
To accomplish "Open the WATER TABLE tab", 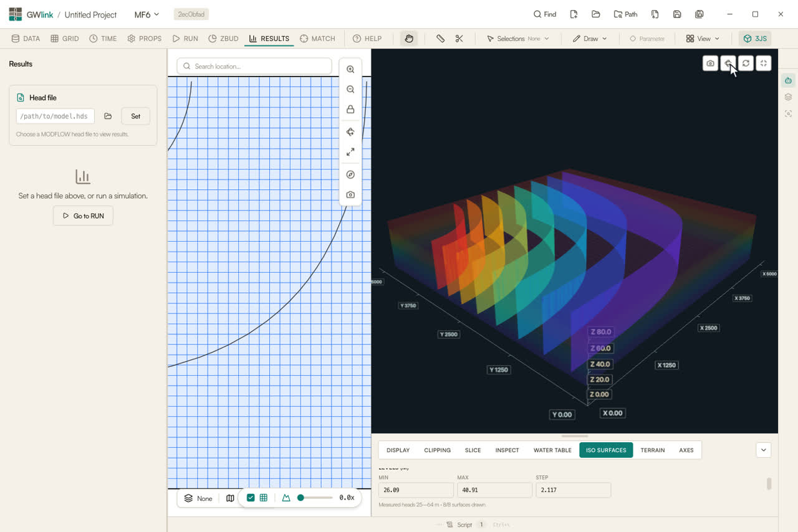I will click(x=552, y=450).
